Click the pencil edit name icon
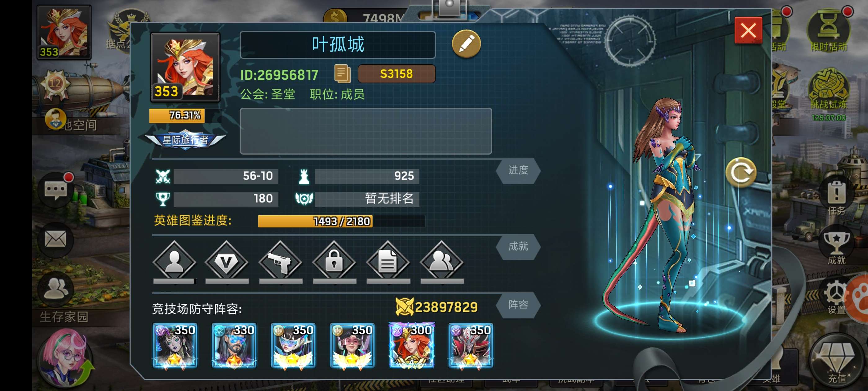 [x=466, y=43]
